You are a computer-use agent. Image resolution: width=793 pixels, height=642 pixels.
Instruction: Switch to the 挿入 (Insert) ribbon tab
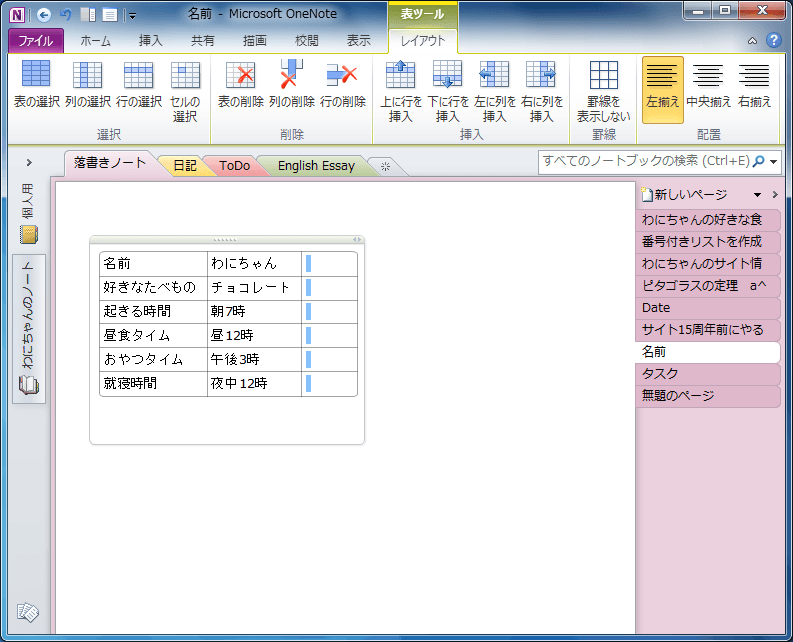click(x=150, y=41)
